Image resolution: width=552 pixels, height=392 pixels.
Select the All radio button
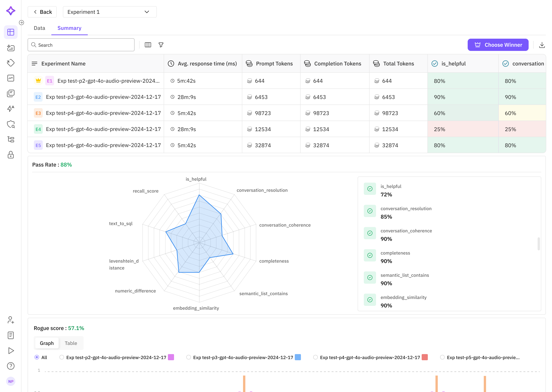click(x=37, y=357)
